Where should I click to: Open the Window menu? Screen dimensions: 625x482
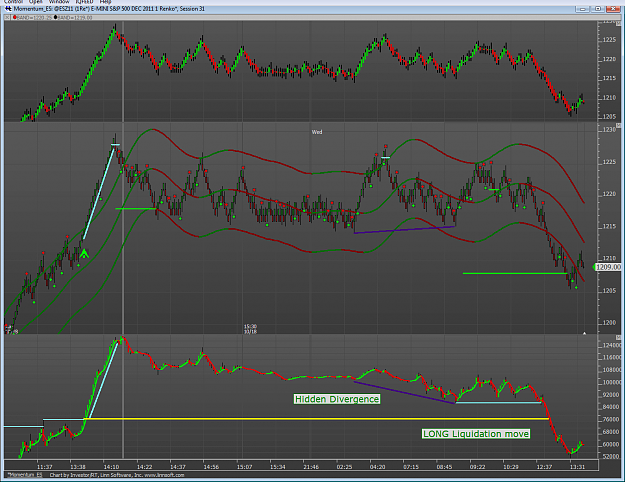[x=59, y=2]
